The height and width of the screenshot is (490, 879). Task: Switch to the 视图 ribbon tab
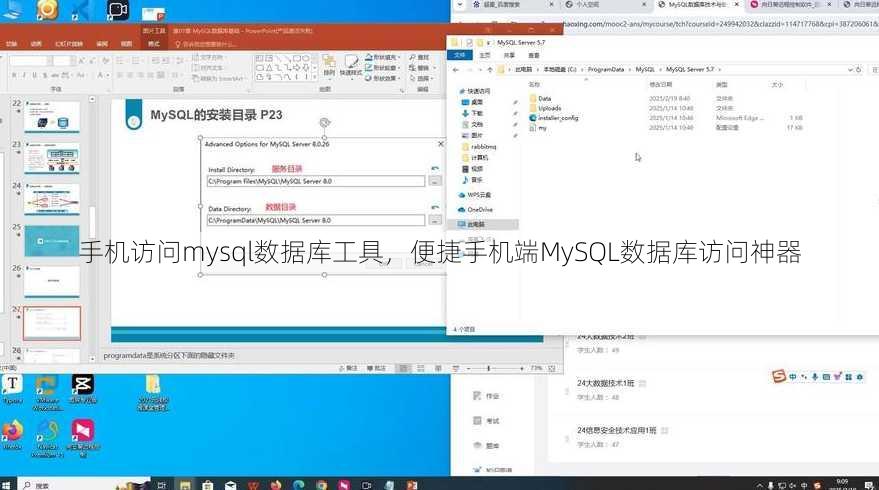click(127, 44)
